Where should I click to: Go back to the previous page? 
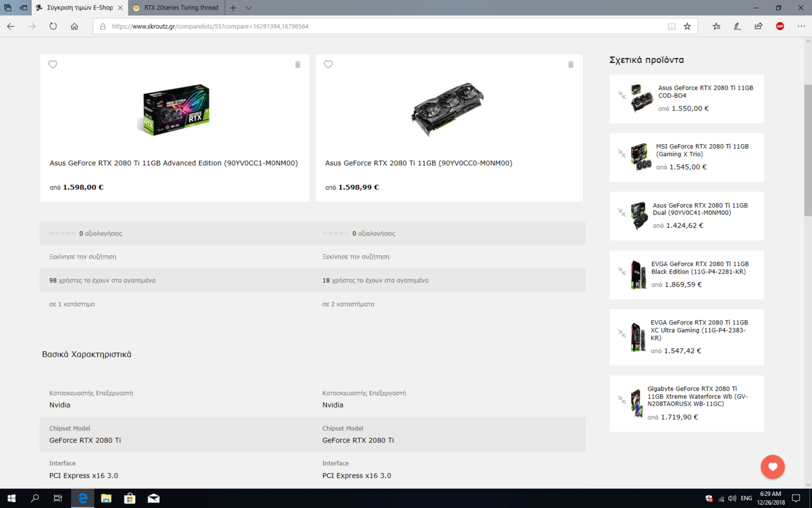click(x=11, y=27)
